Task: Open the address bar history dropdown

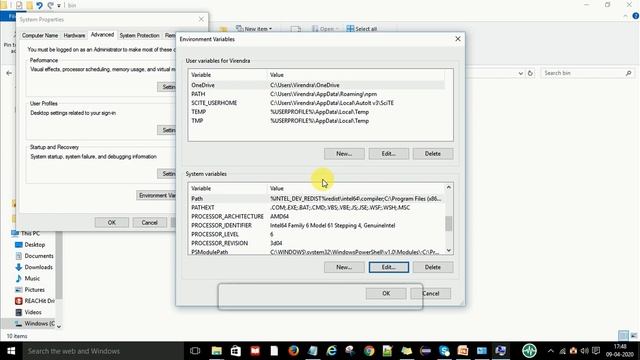Action: pyautogui.click(x=521, y=73)
